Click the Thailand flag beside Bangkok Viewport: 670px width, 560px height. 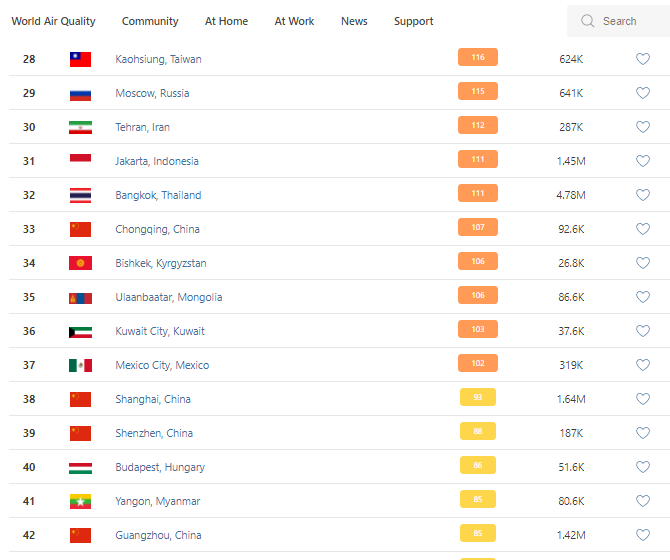click(x=80, y=195)
